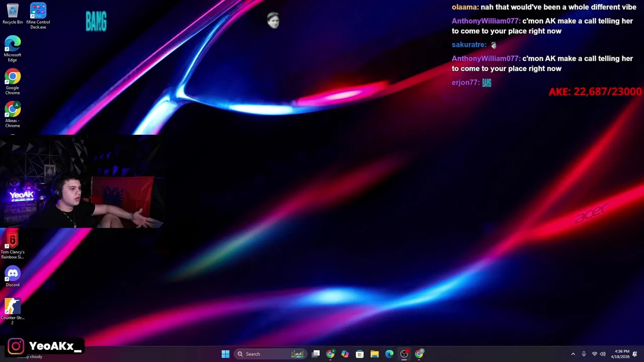Switch to OBS Studio taskbar icon

pos(404,354)
